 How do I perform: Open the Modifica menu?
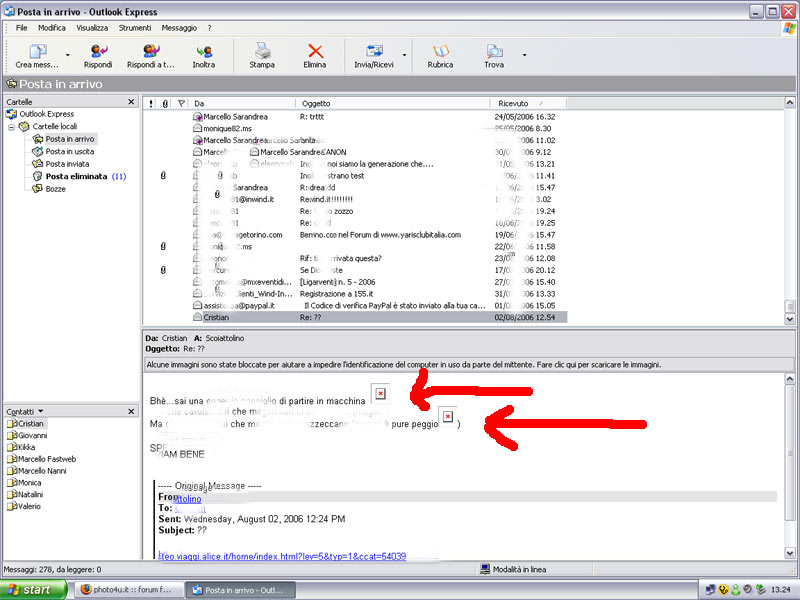tap(52, 28)
